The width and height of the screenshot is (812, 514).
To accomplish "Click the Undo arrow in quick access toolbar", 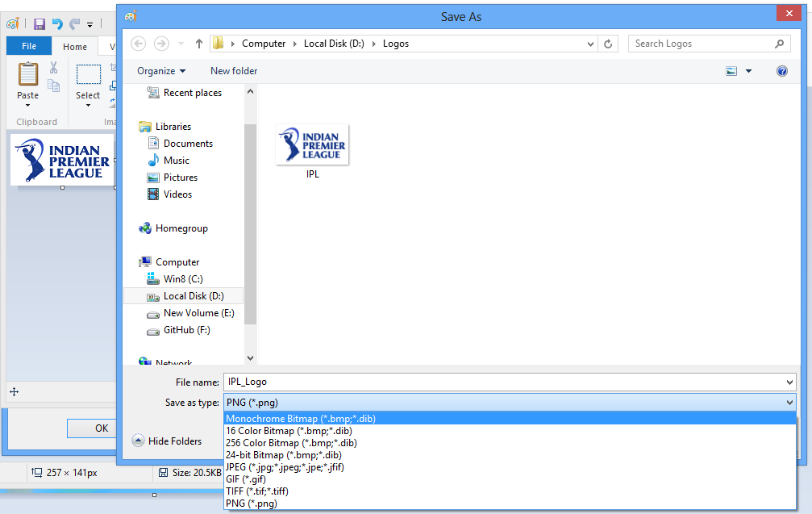I will coord(57,24).
